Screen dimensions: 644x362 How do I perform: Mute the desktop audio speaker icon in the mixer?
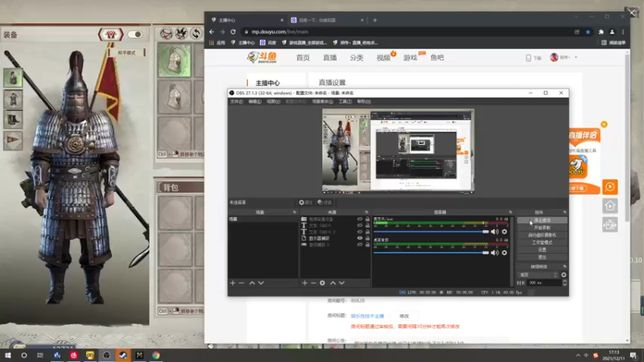[x=494, y=253]
